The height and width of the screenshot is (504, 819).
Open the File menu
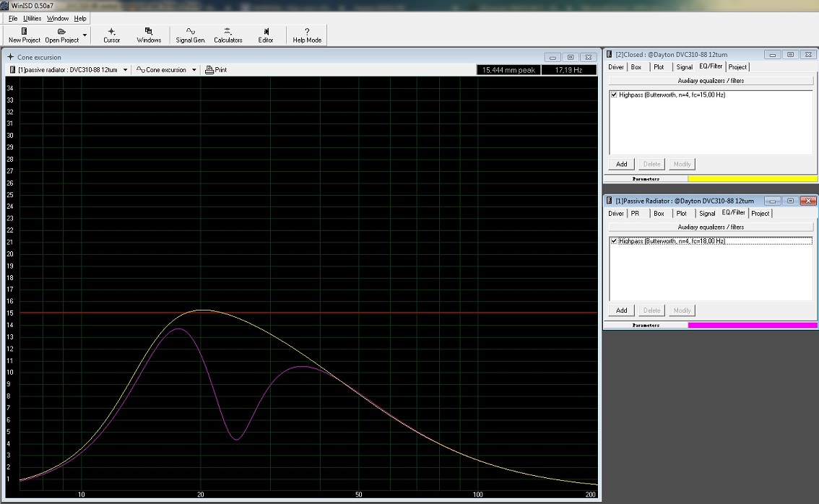coord(13,18)
